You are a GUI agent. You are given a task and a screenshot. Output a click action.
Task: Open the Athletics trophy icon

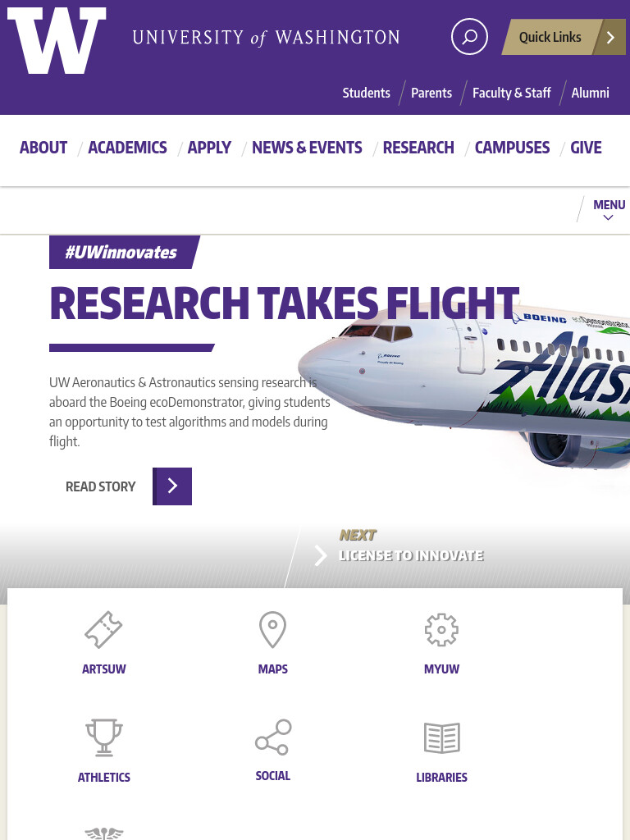(104, 737)
